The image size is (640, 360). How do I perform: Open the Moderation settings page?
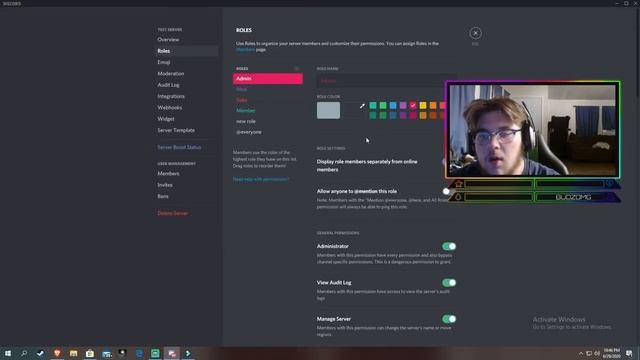tap(186, 73)
